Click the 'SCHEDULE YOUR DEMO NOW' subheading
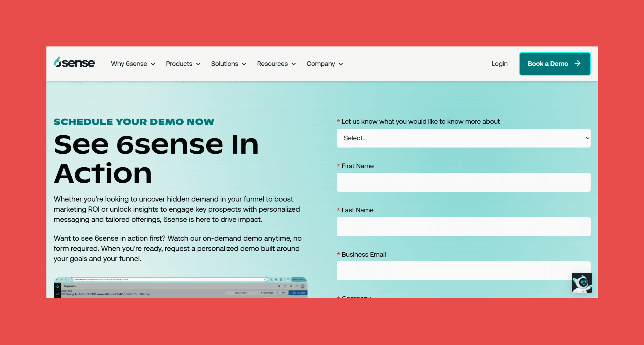This screenshot has width=644, height=345. pyautogui.click(x=134, y=122)
